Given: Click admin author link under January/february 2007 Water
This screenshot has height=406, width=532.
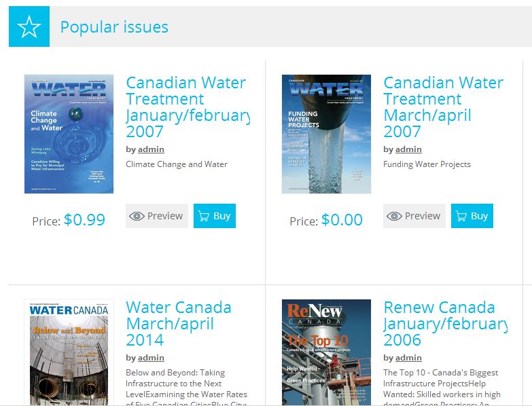Looking at the screenshot, I should pos(151,149).
